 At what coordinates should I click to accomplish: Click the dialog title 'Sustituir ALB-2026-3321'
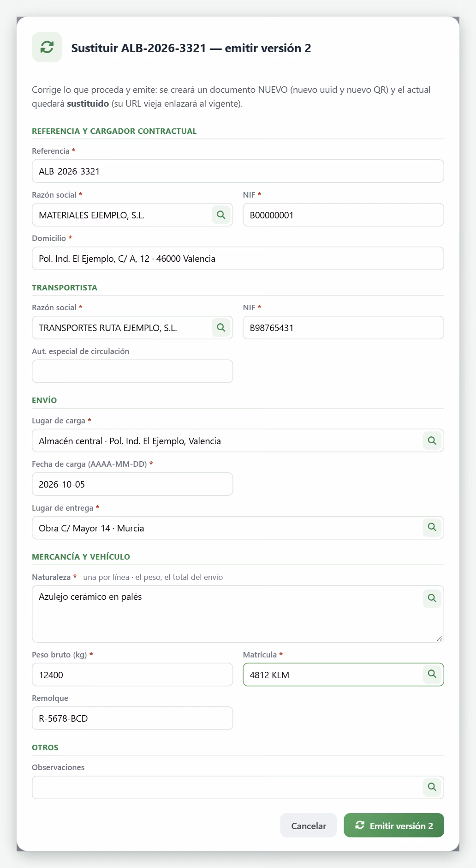coord(138,48)
